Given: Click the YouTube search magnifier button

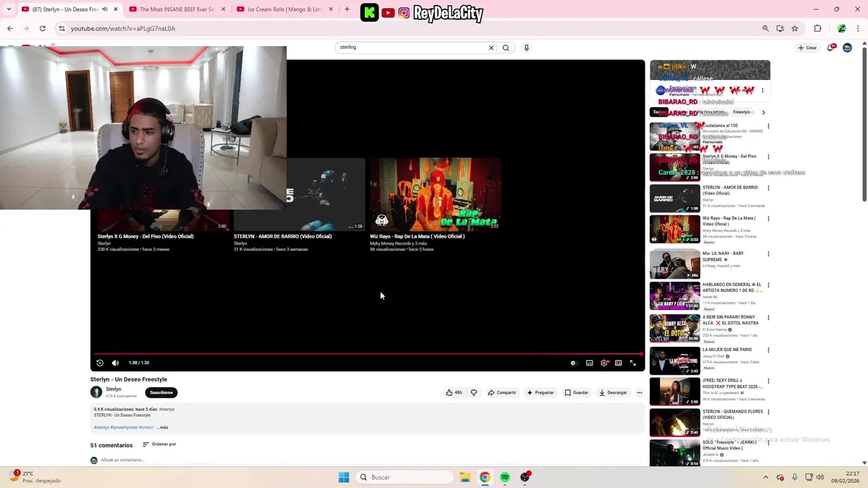Looking at the screenshot, I should coord(506,47).
